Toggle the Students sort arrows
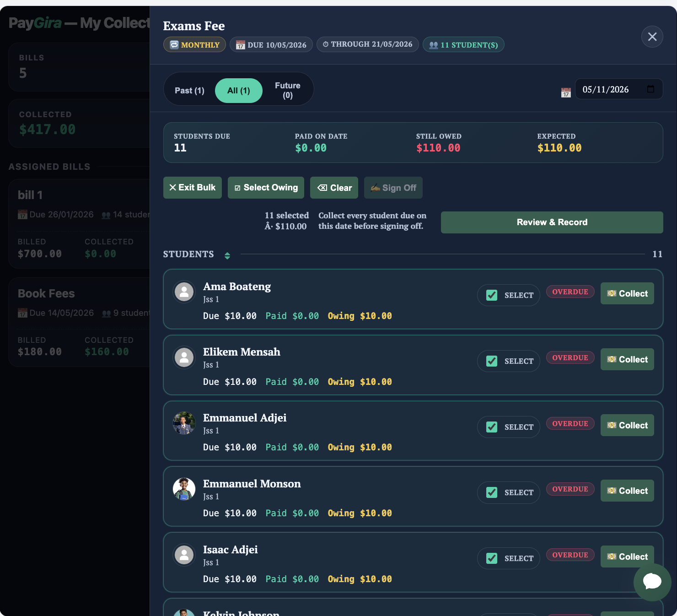The image size is (677, 616). pyautogui.click(x=227, y=255)
